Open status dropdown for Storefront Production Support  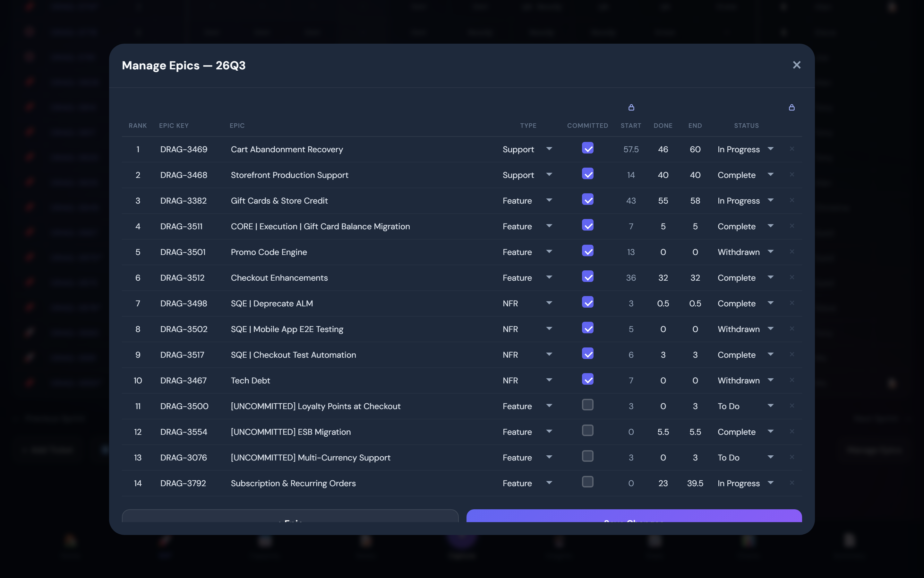click(746, 175)
